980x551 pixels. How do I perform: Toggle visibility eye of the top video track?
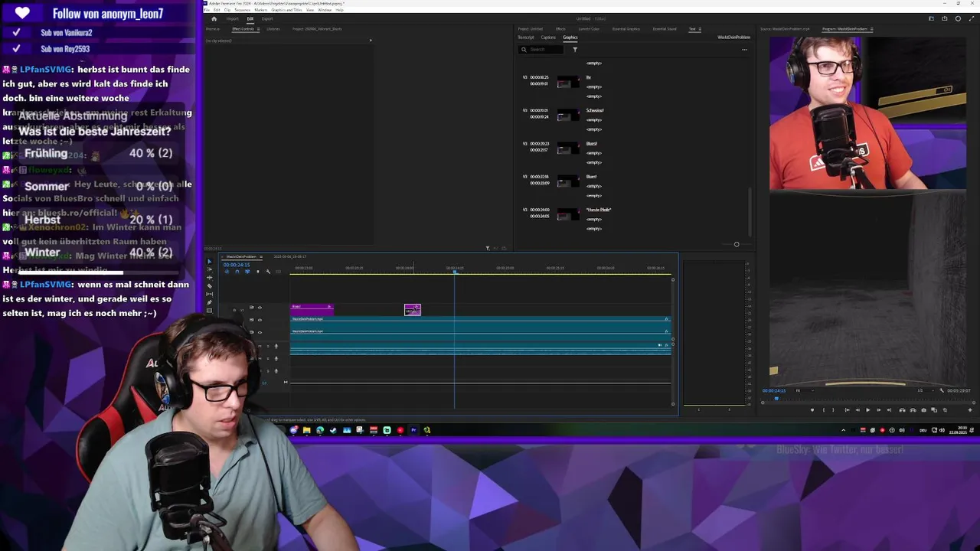[260, 308]
